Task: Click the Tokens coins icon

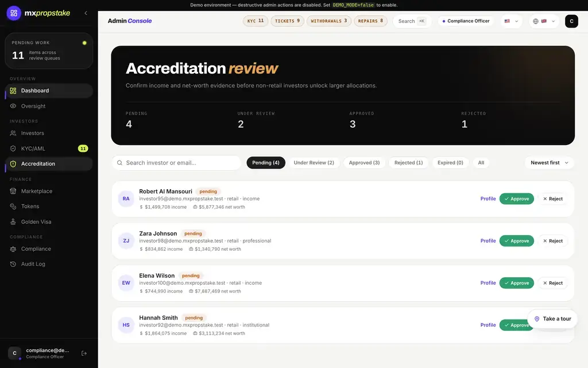Action: (x=13, y=206)
